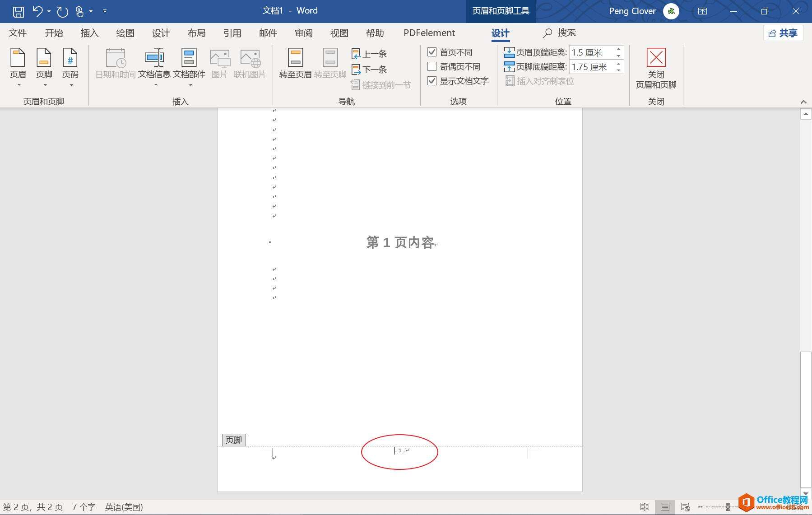This screenshot has height=515, width=812.
Task: Click the heading text 第 1 页内容
Action: [x=400, y=242]
